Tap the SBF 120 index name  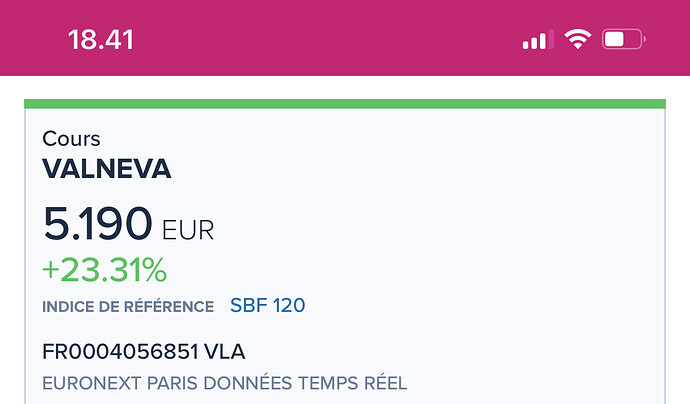click(268, 305)
